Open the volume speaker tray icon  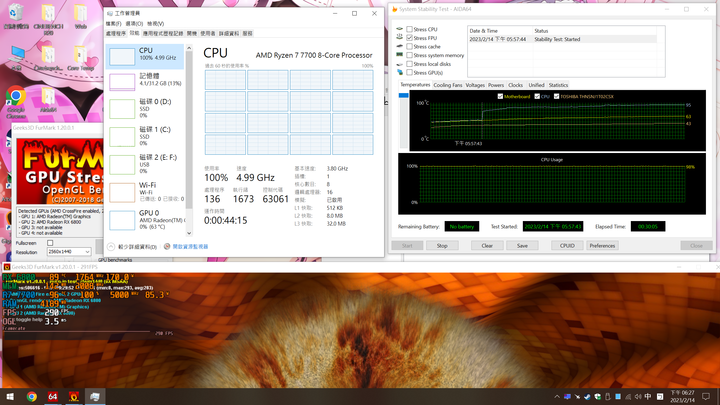tap(638, 397)
